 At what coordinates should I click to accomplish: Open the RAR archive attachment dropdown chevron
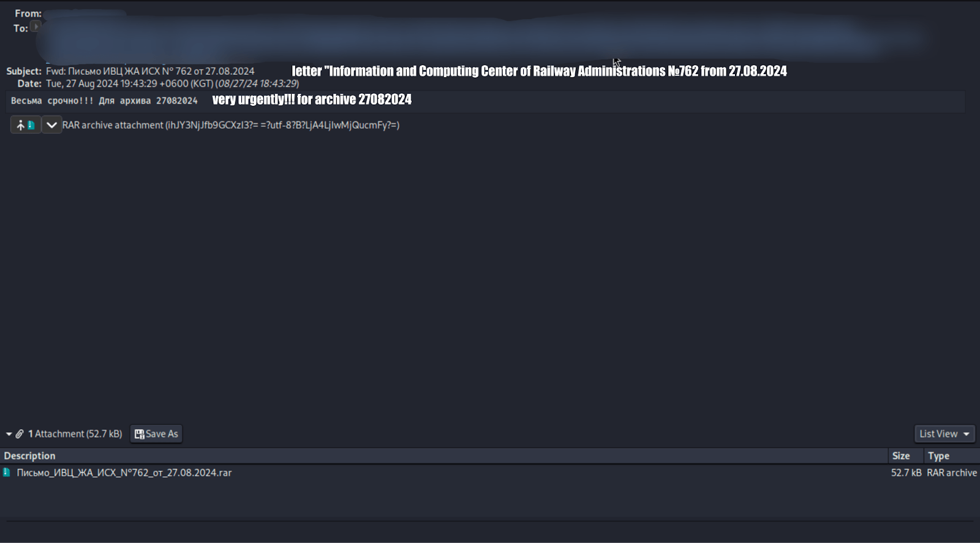click(51, 124)
